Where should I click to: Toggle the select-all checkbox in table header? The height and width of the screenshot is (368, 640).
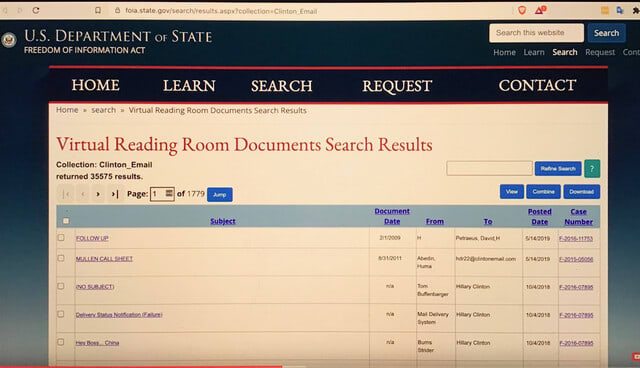click(x=66, y=221)
